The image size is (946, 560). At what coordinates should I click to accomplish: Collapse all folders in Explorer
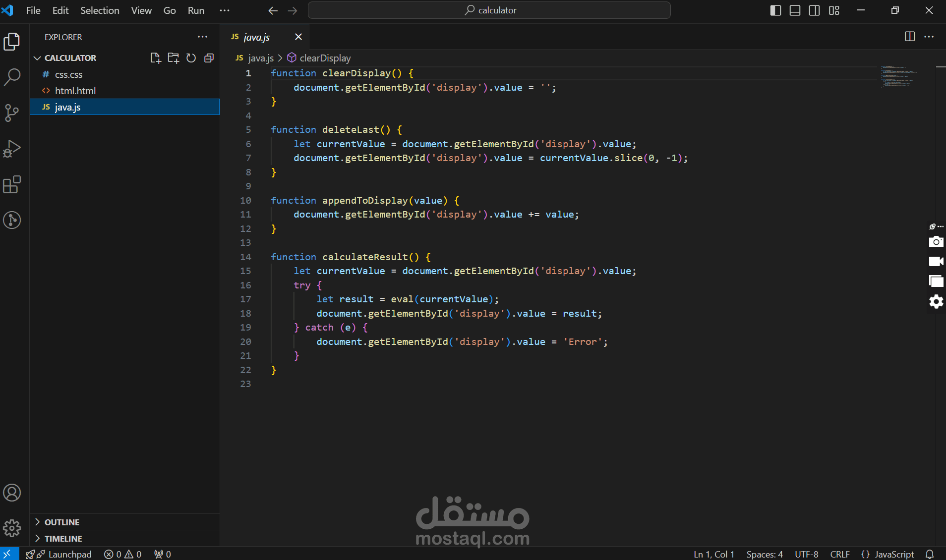coord(209,58)
